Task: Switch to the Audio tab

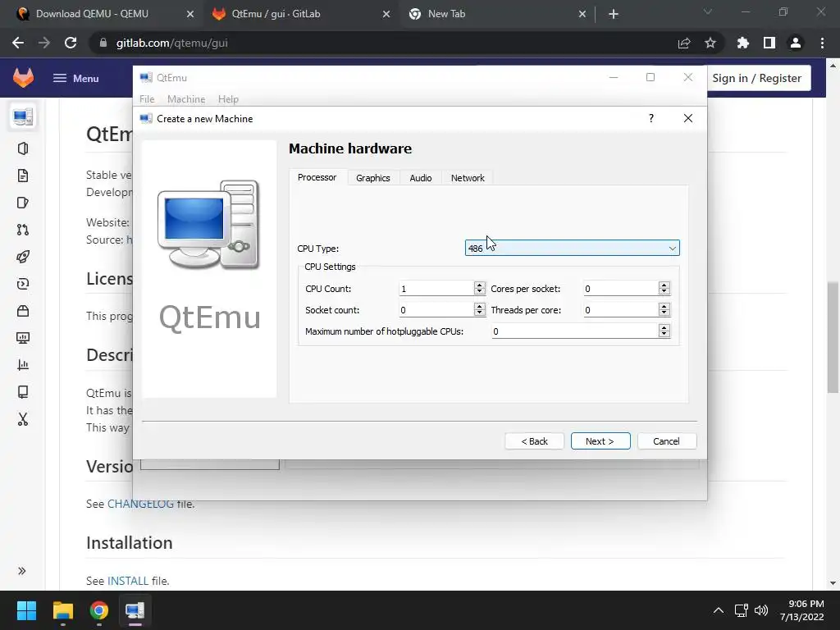Action: click(x=421, y=178)
